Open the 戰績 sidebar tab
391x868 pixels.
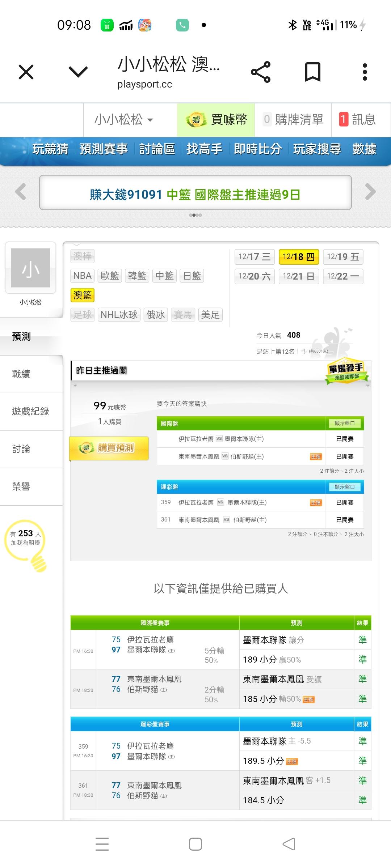31,374
